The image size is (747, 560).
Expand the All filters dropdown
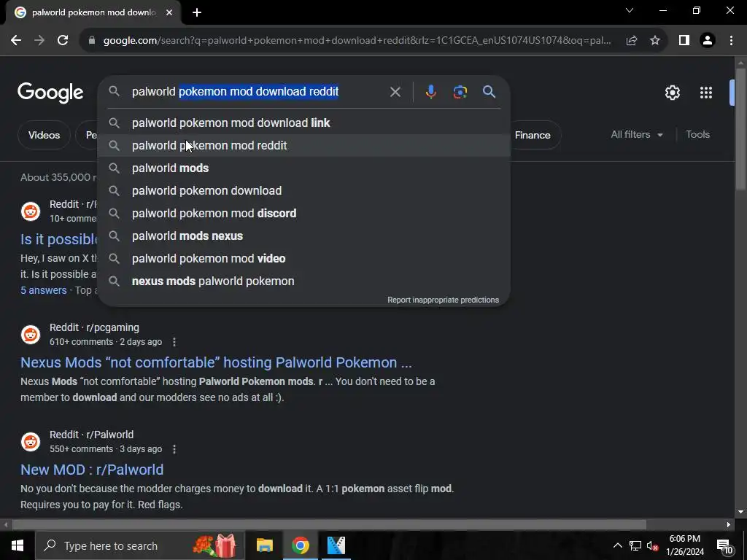(x=637, y=135)
